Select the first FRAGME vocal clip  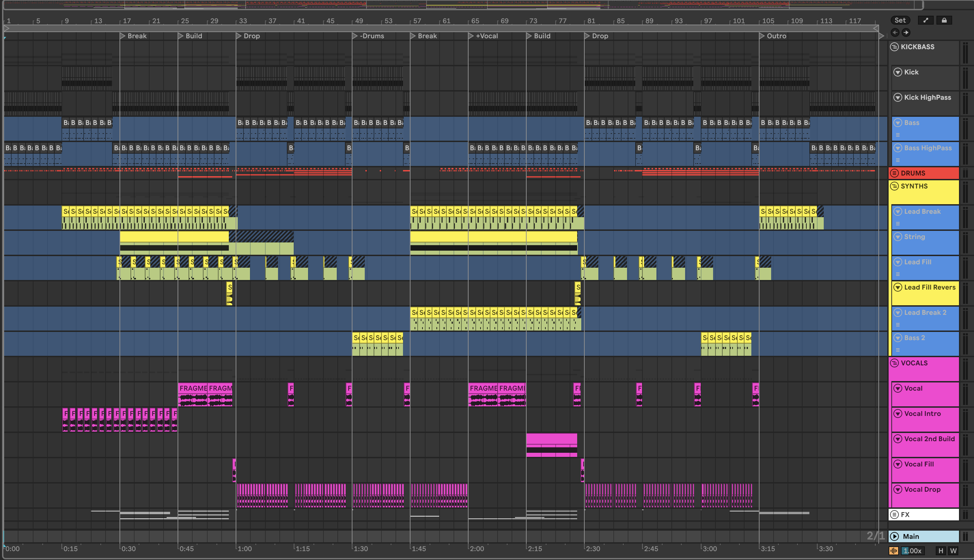(193, 389)
